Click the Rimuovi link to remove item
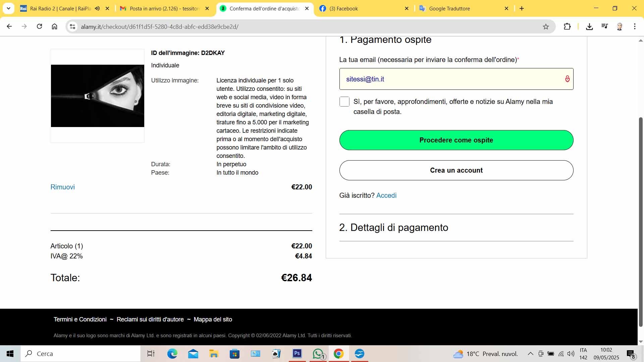This screenshot has width=644, height=362. pyautogui.click(x=62, y=187)
